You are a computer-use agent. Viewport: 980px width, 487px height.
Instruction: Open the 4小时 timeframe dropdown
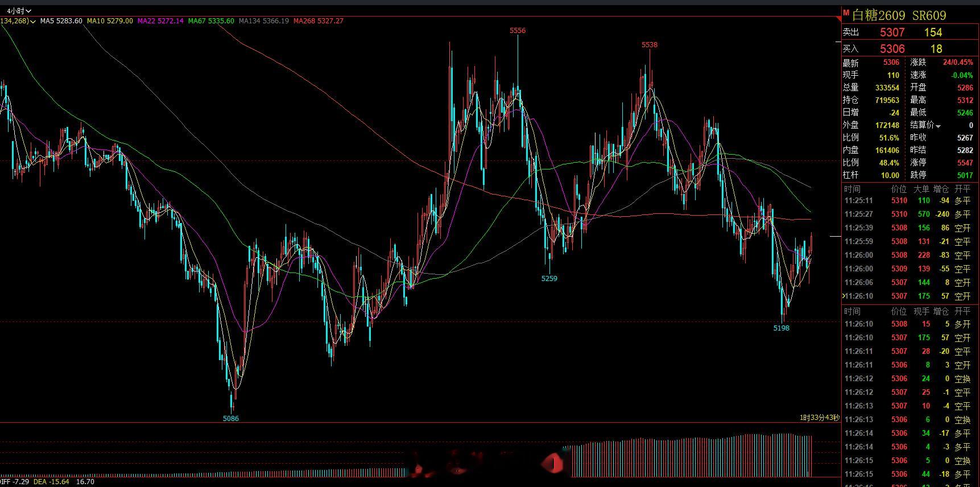pos(19,11)
